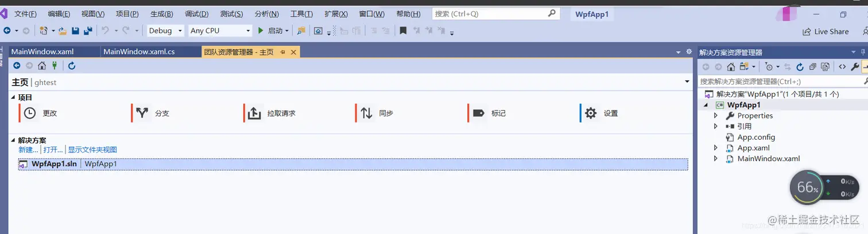
Task: Click the New Project toolbar icon
Action: [44, 30]
